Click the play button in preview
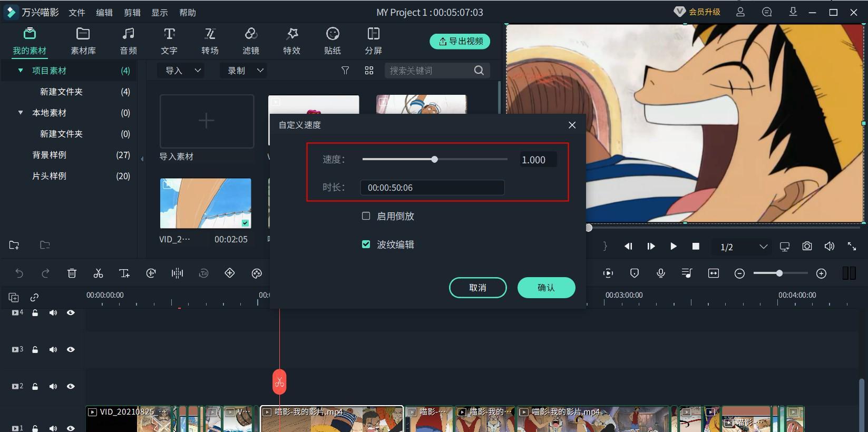Image resolution: width=868 pixels, height=432 pixels. 673,247
